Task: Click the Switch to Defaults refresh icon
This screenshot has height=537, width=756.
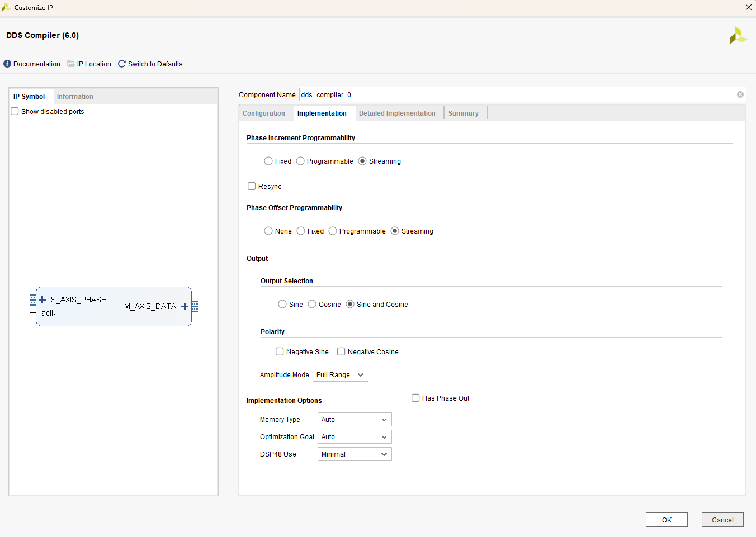Action: pos(122,64)
